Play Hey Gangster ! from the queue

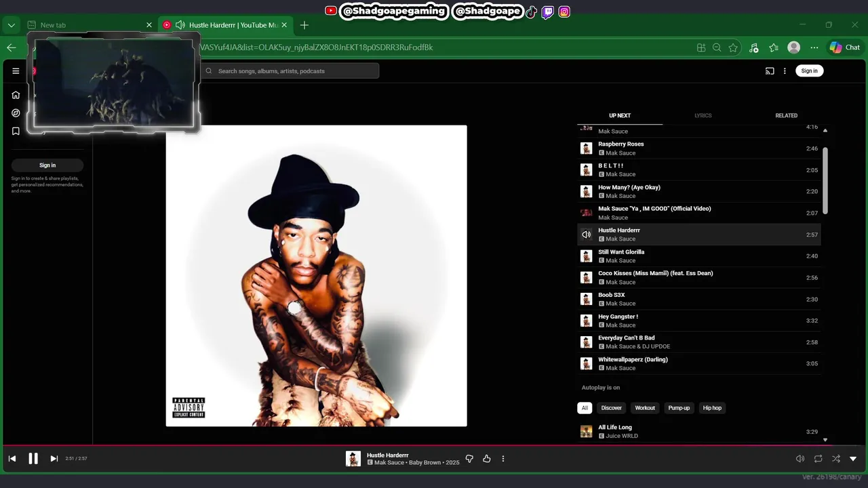click(699, 321)
